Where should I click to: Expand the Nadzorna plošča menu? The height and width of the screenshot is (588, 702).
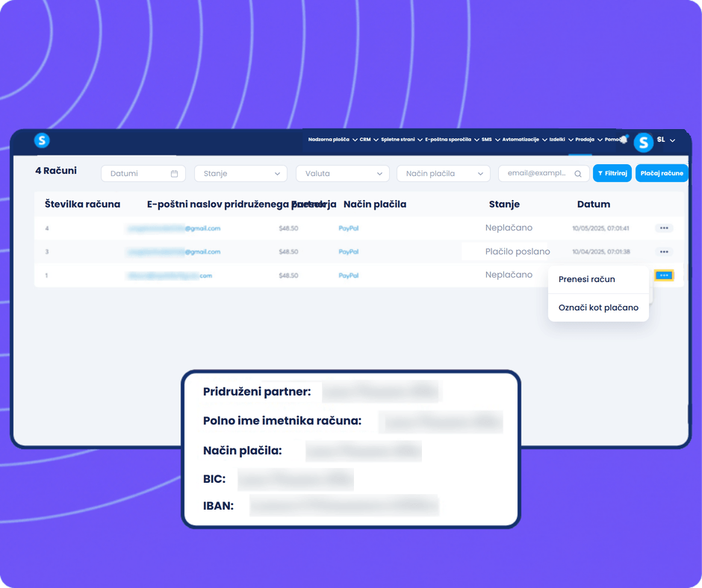tap(332, 140)
